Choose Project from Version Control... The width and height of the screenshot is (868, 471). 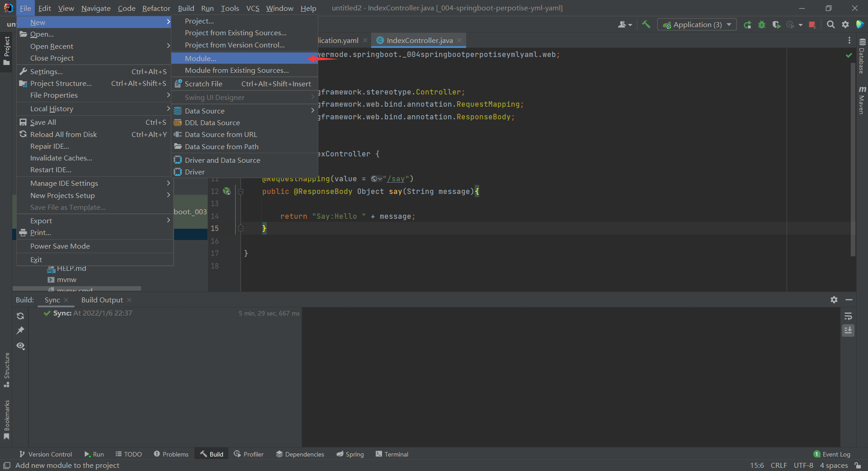click(245, 45)
